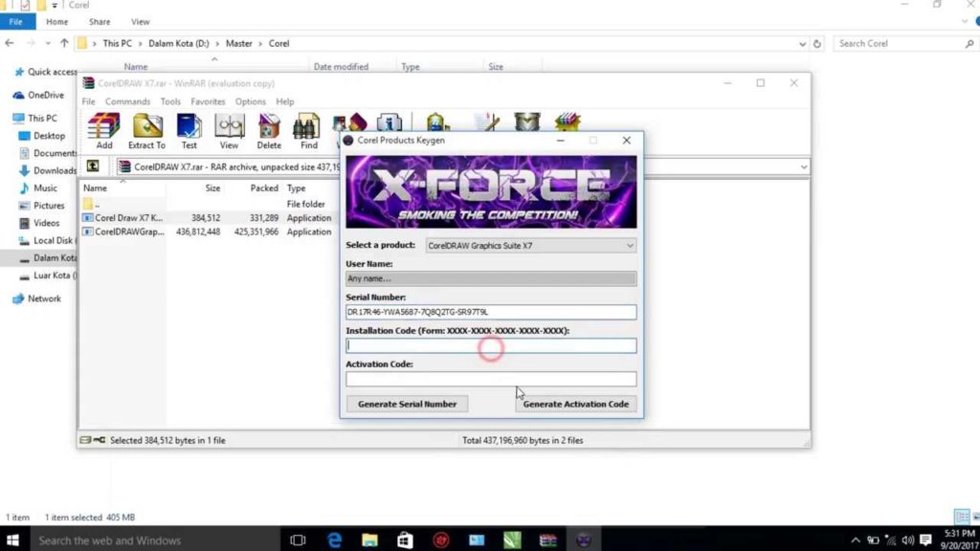Select the Corel Draw X7 K... file row

pyautogui.click(x=210, y=218)
